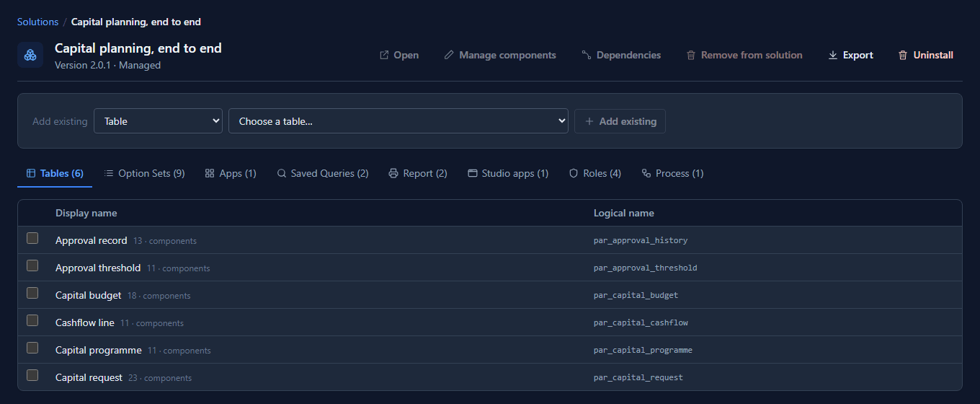The width and height of the screenshot is (980, 404).
Task: Select the Capital budget row checkbox
Action: (x=32, y=293)
